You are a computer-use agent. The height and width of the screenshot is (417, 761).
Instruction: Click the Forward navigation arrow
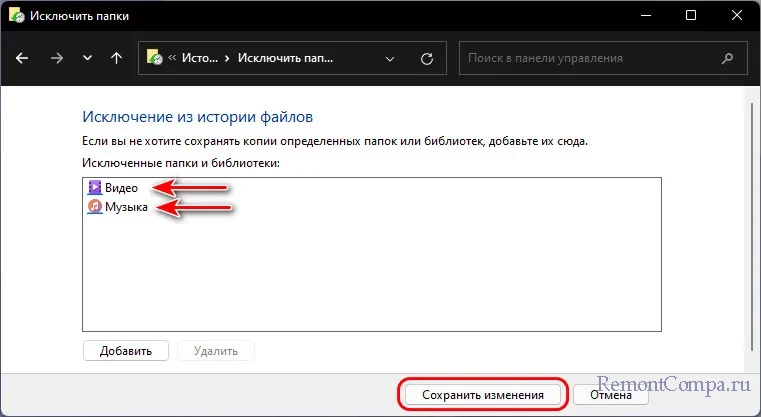(56, 58)
